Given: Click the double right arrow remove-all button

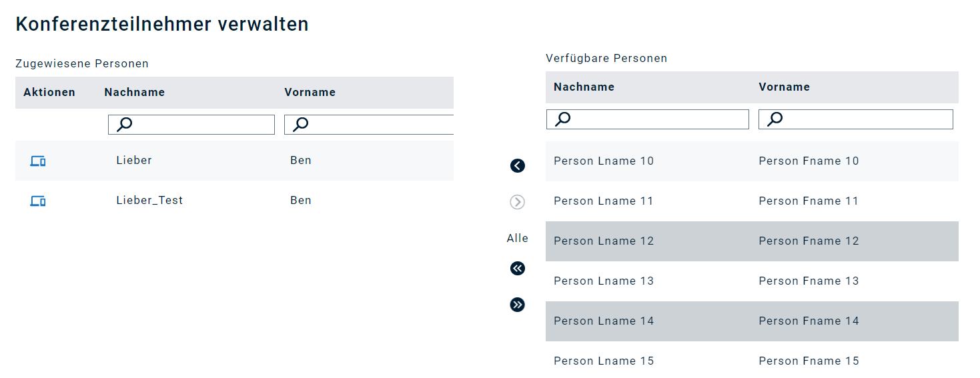Looking at the screenshot, I should coord(518,305).
